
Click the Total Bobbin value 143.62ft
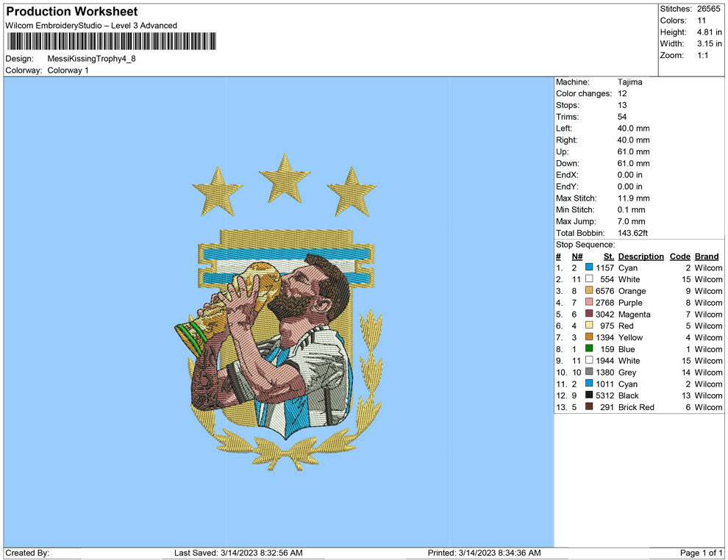(x=633, y=233)
